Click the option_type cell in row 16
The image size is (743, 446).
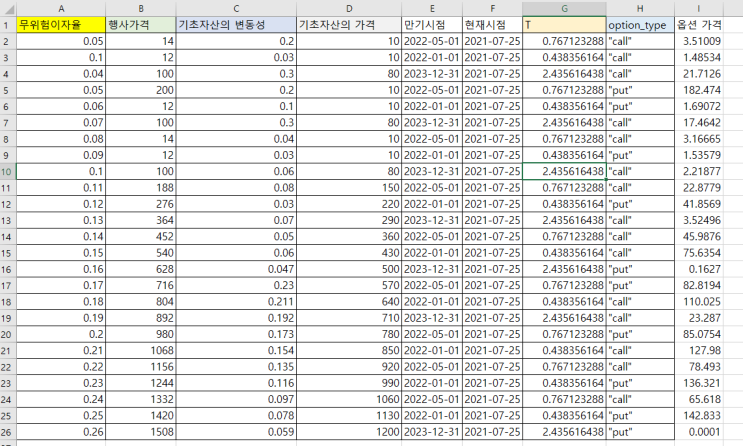(640, 269)
